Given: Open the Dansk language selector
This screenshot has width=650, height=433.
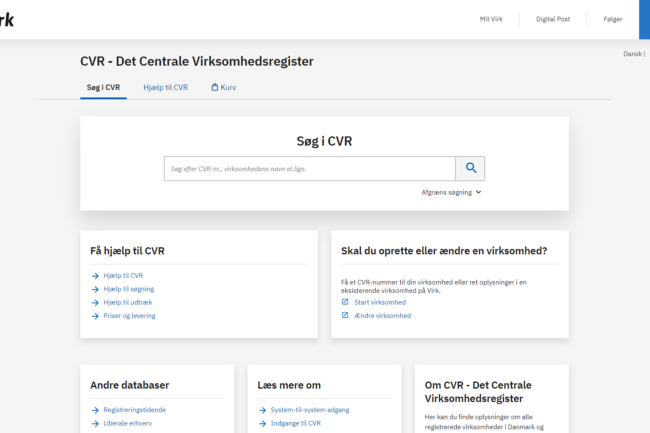Looking at the screenshot, I should [x=634, y=54].
